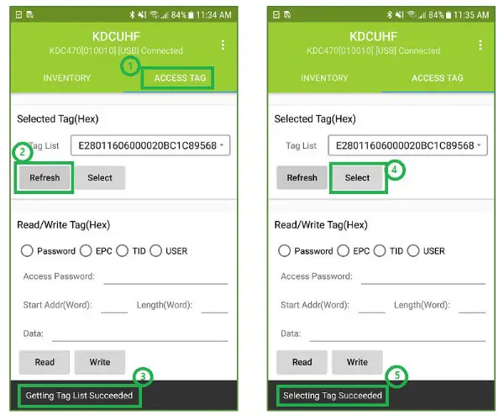Tap battery icon in right status bar
Viewport: 504px width, 420px height.
point(449,15)
